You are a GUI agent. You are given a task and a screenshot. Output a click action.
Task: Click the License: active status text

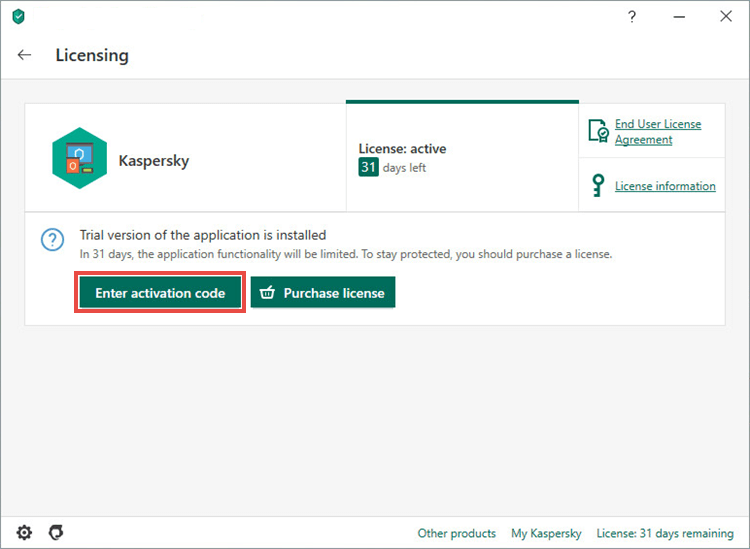[402, 149]
